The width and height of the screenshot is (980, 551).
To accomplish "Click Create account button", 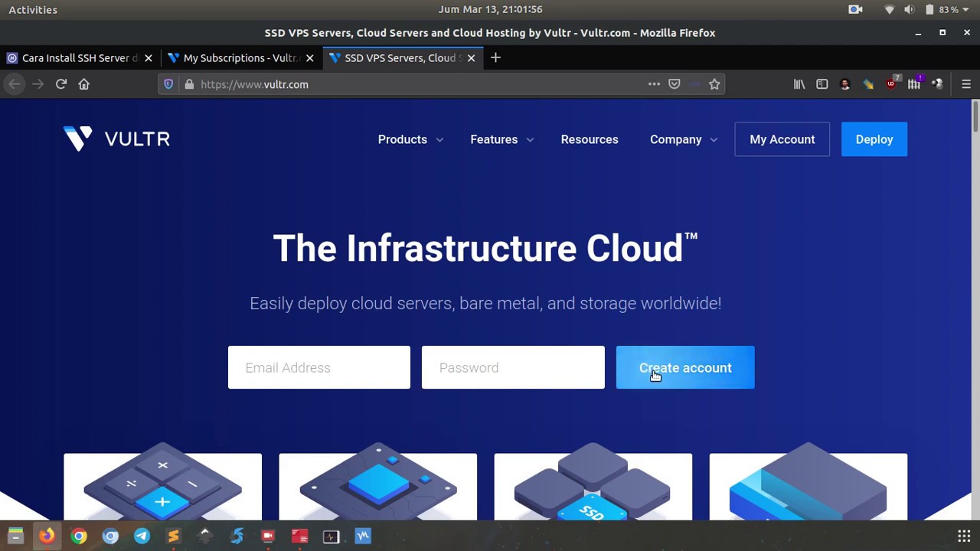I will (685, 368).
